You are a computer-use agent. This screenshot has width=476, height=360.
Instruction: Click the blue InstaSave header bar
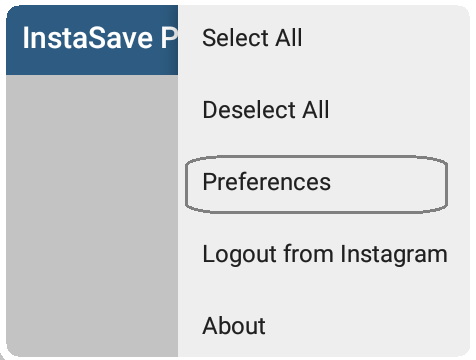click(92, 40)
